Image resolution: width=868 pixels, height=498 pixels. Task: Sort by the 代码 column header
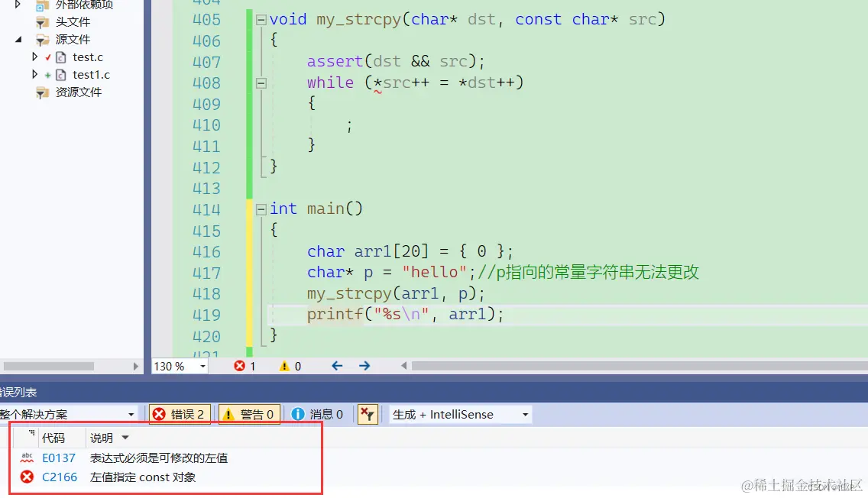(53, 438)
